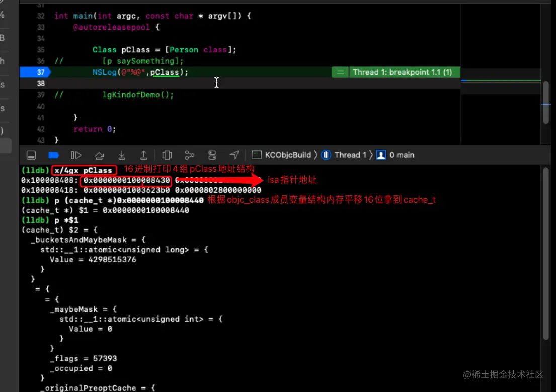The width and height of the screenshot is (556, 392).
Task: Click the editor vertical scrollbar
Action: click(546, 103)
